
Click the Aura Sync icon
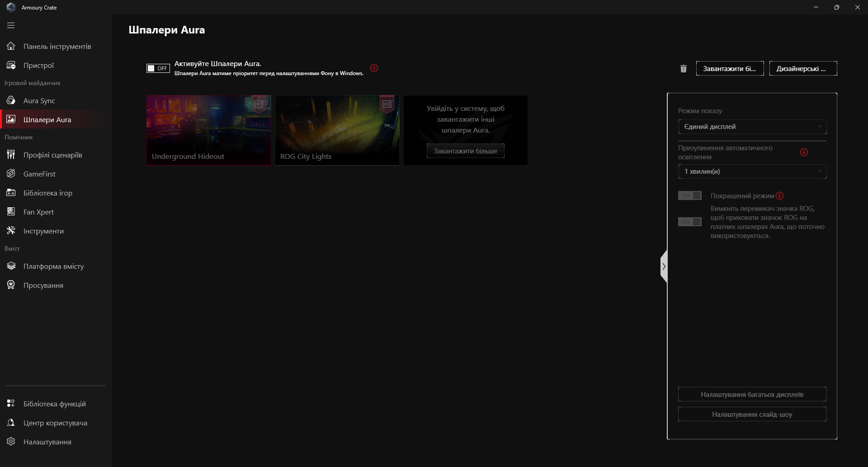pos(11,100)
